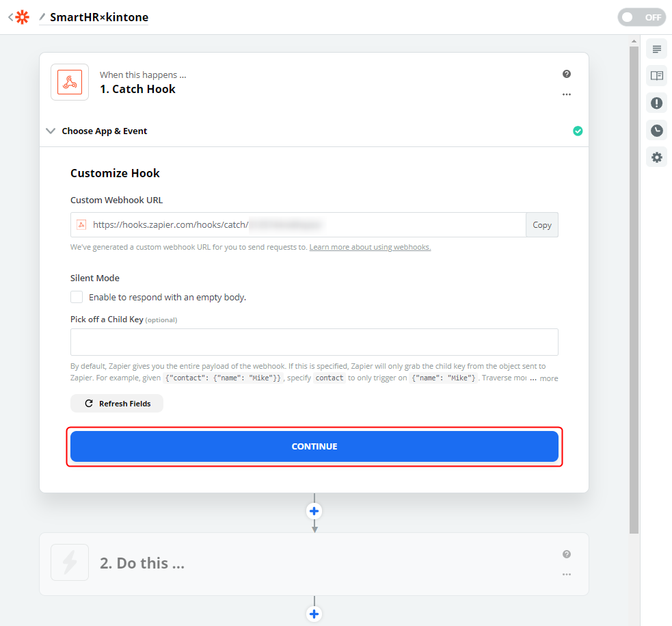672x626 pixels.
Task: Click the Zap title SmartHR×kintone
Action: point(99,17)
